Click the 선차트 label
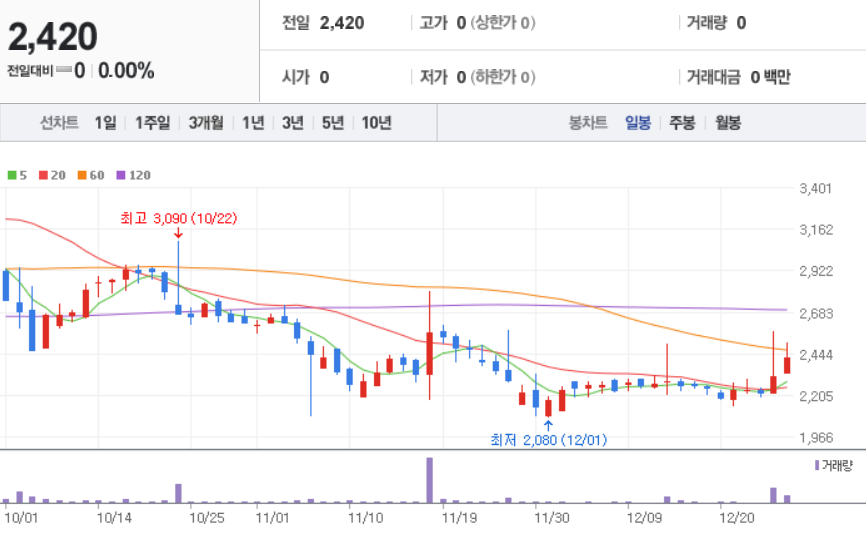This screenshot has height=543, width=866. coord(59,123)
